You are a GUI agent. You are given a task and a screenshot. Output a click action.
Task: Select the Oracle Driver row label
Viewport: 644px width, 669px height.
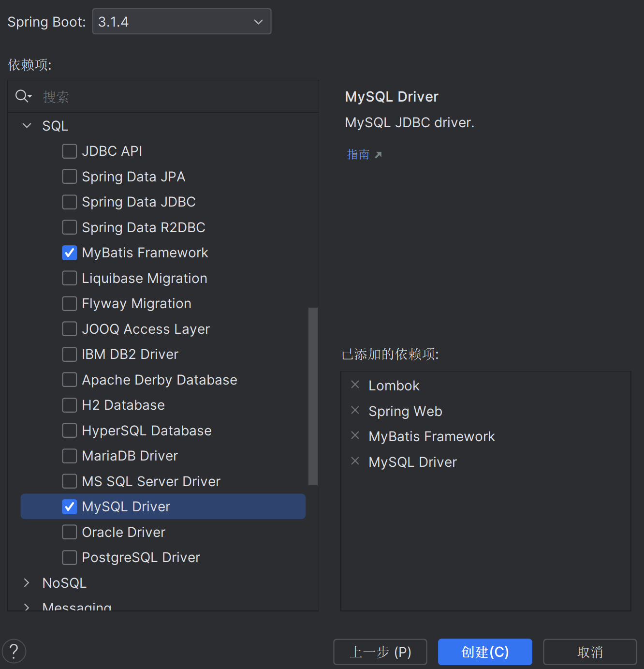tap(124, 532)
